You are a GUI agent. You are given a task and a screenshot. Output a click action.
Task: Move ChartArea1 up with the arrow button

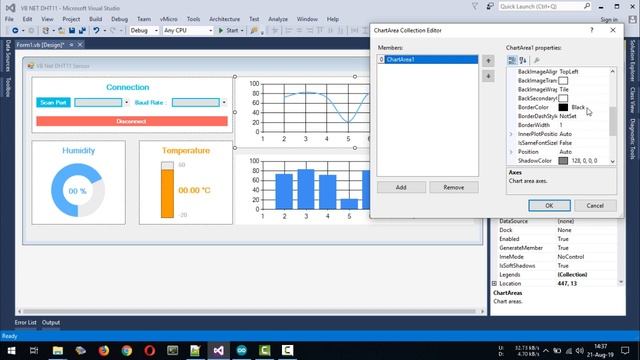pyautogui.click(x=488, y=61)
